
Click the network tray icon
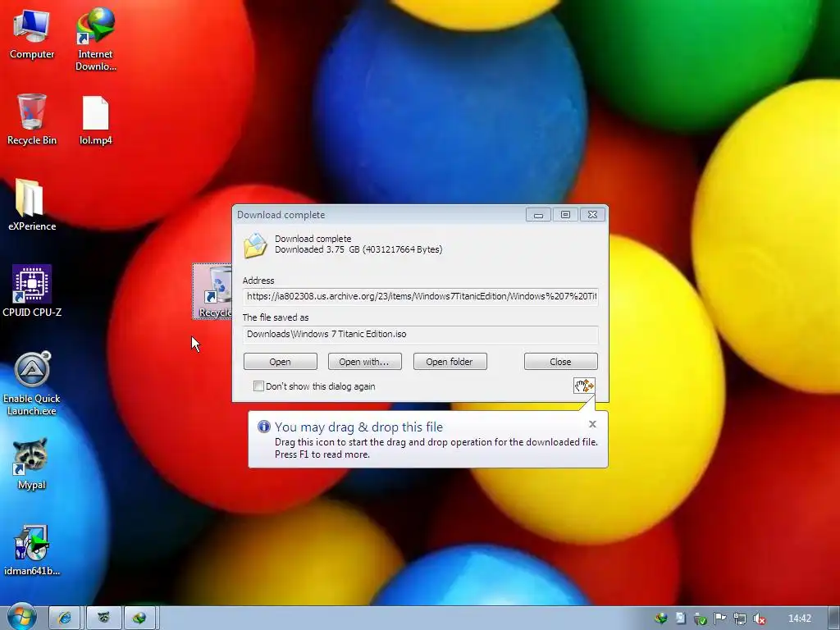click(739, 619)
